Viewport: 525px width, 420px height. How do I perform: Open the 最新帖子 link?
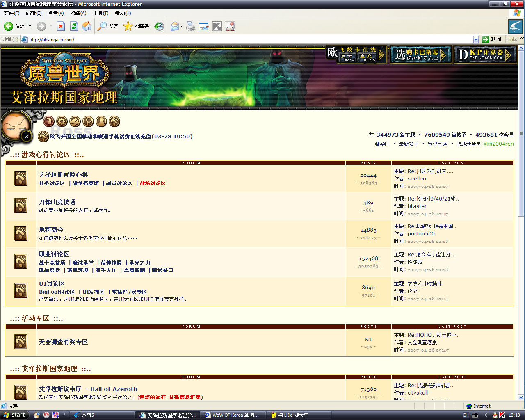409,144
